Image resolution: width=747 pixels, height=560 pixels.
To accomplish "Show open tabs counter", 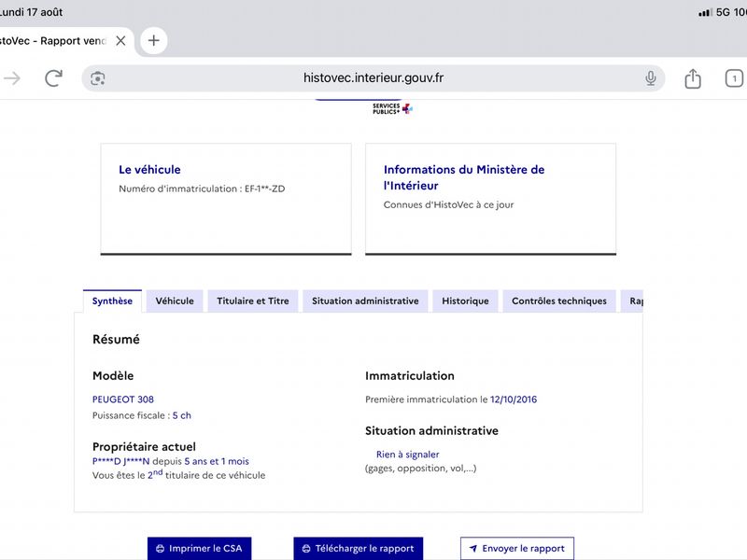I will pyautogui.click(x=734, y=78).
